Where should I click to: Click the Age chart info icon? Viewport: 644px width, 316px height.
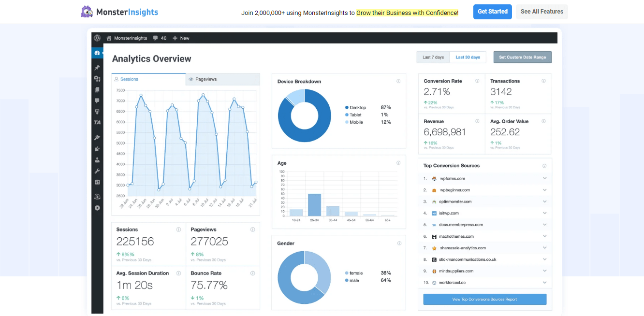(398, 163)
